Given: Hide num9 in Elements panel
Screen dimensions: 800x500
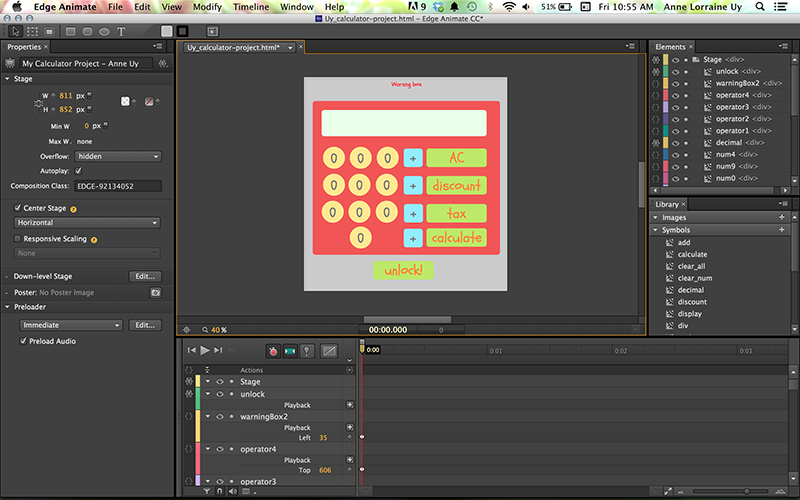Looking at the screenshot, I should (676, 167).
